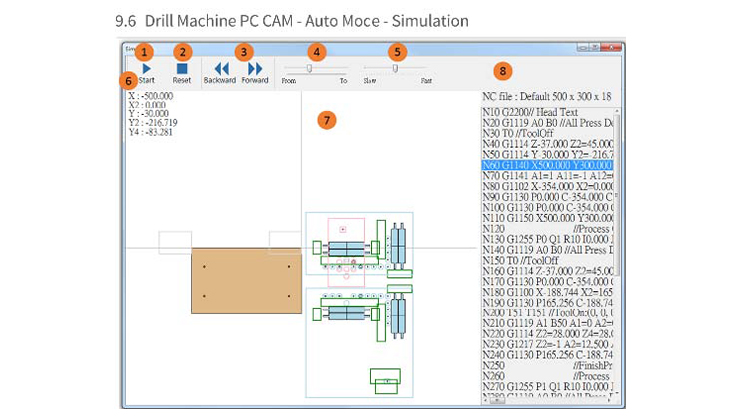The height and width of the screenshot is (418, 743).
Task: Click the From-To position slider handle
Action: click(x=310, y=69)
